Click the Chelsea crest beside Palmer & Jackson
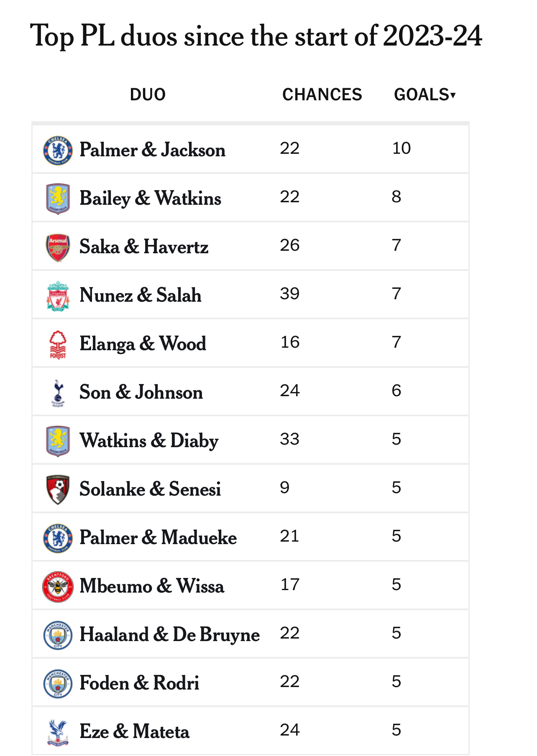Viewport: 537px width, 756px height. tap(58, 150)
